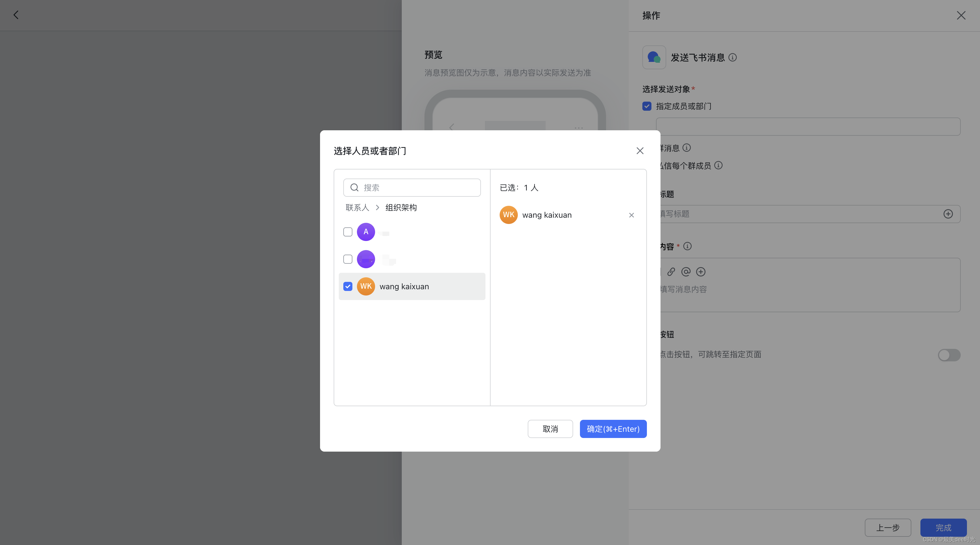The width and height of the screenshot is (980, 545).
Task: Click the 飞书消息 chat bubble app icon
Action: 654,57
